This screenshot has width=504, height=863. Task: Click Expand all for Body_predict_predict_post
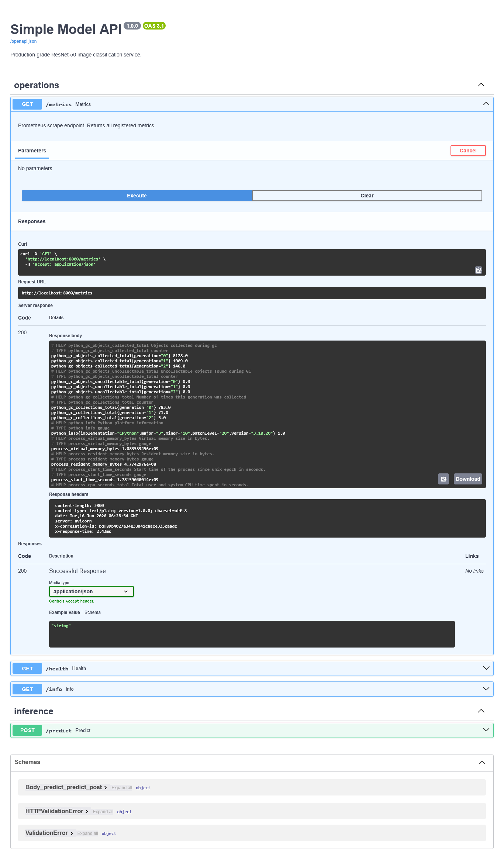pos(122,788)
